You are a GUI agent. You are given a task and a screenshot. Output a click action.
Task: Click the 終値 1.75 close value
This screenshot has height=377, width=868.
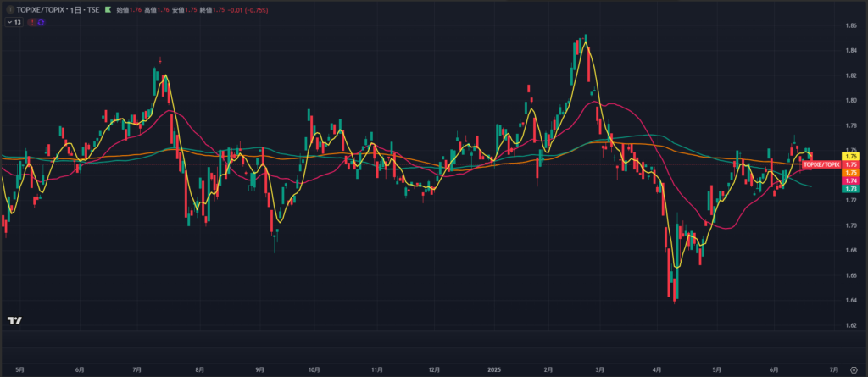(212, 10)
